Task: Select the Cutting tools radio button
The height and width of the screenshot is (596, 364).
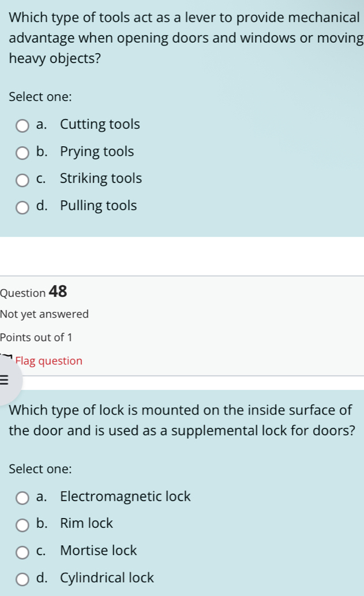Action: [x=22, y=125]
